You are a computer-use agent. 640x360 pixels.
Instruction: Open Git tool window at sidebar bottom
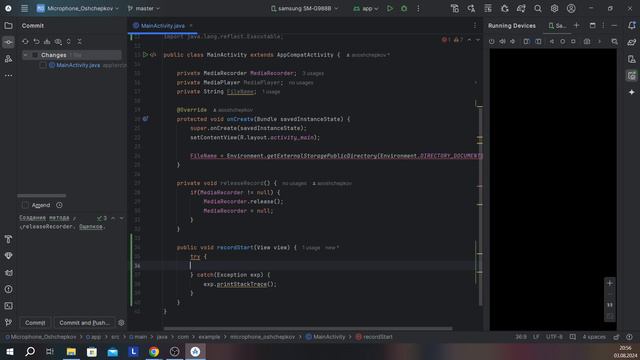(x=8, y=322)
